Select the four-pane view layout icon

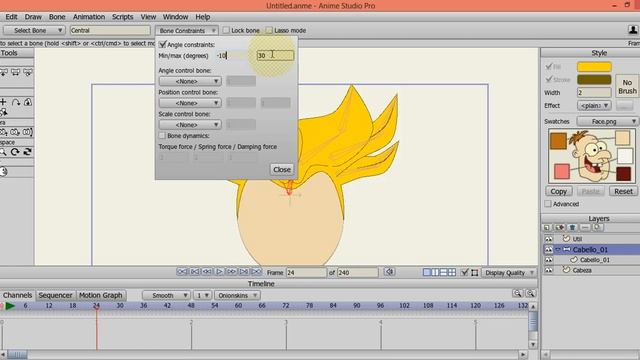click(x=451, y=272)
